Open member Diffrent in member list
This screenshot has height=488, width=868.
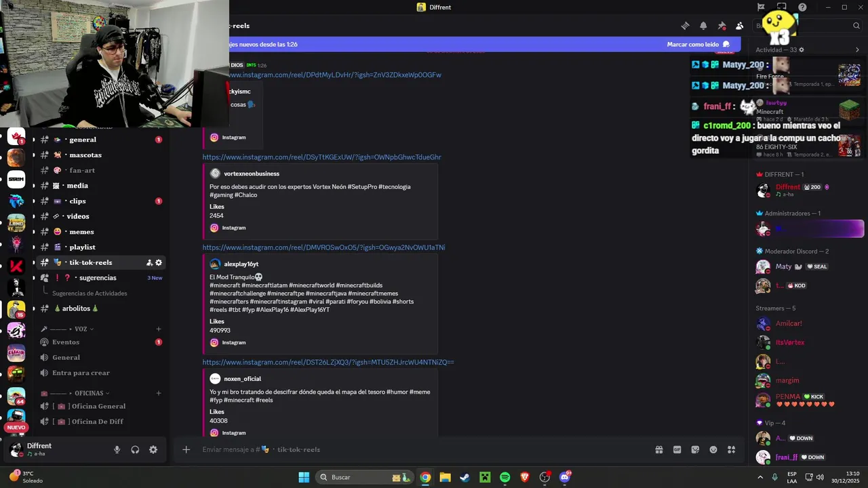tap(808, 190)
